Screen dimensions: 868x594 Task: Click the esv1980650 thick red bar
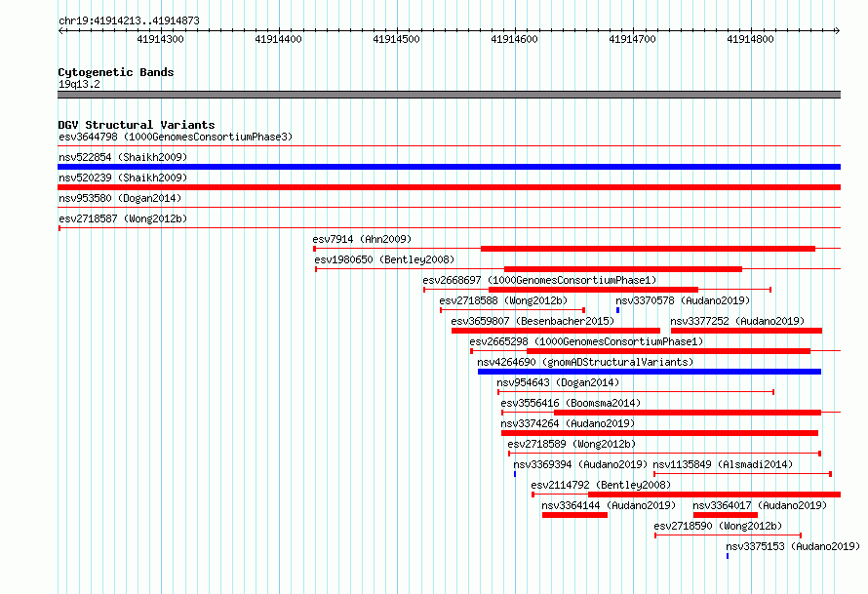(x=623, y=269)
